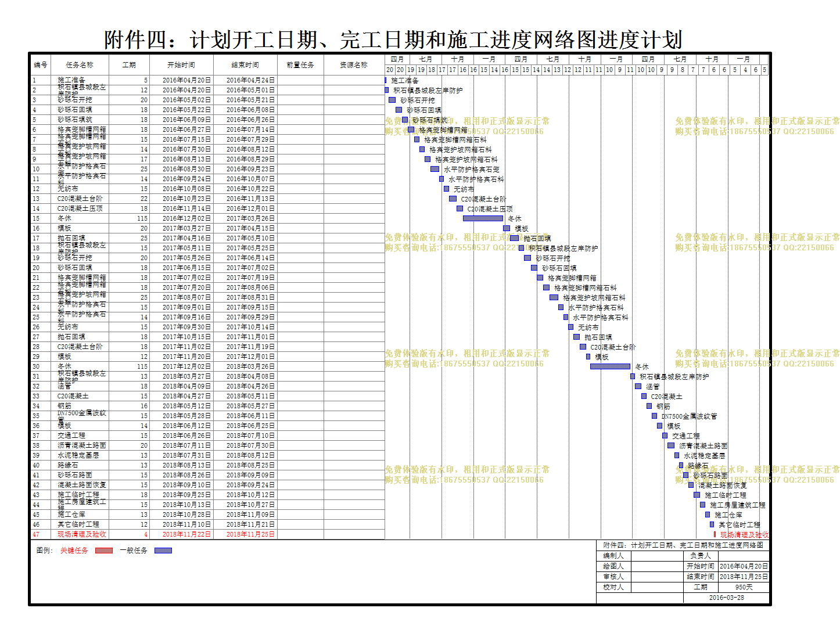The height and width of the screenshot is (633, 840).
Task: Click the 审核人 label in the title block
Action: click(613, 577)
